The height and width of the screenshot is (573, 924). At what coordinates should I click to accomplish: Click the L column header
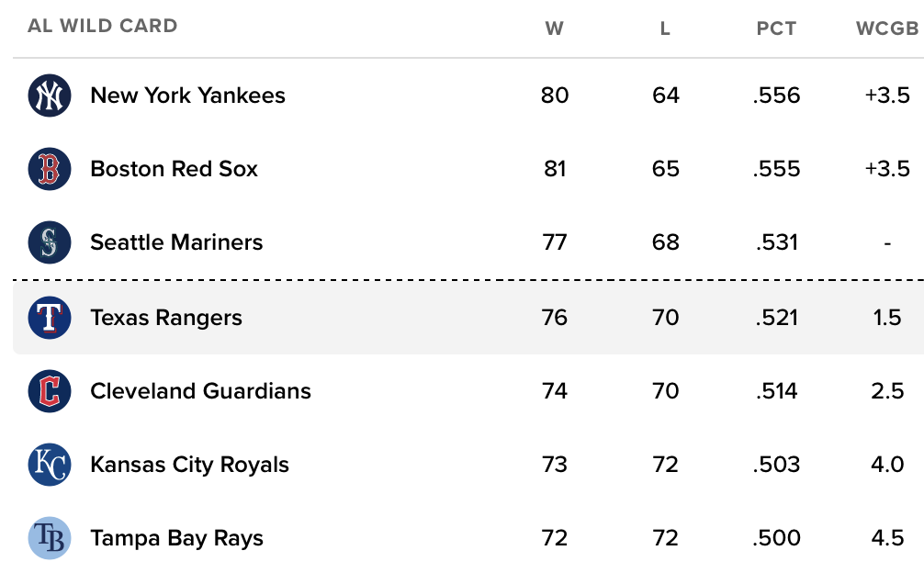[665, 28]
